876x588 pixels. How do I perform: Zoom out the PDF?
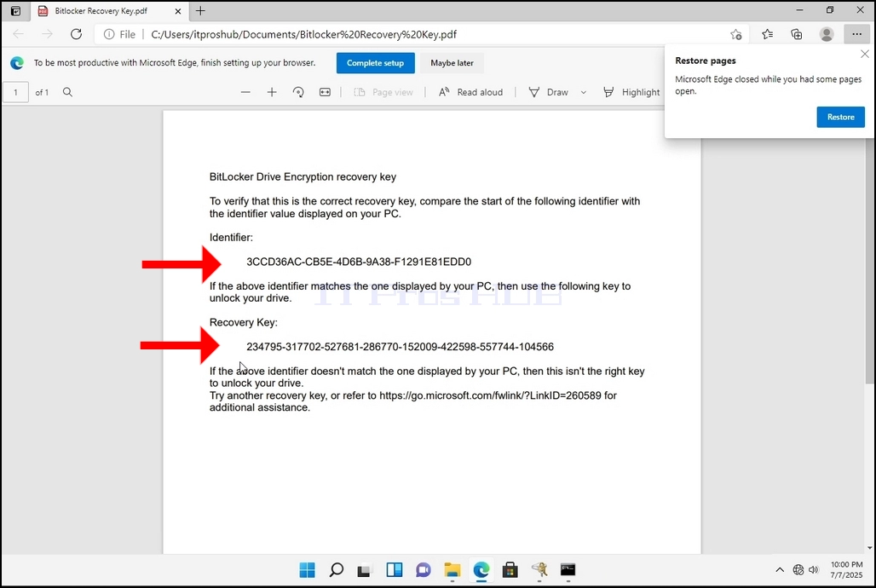(x=245, y=92)
